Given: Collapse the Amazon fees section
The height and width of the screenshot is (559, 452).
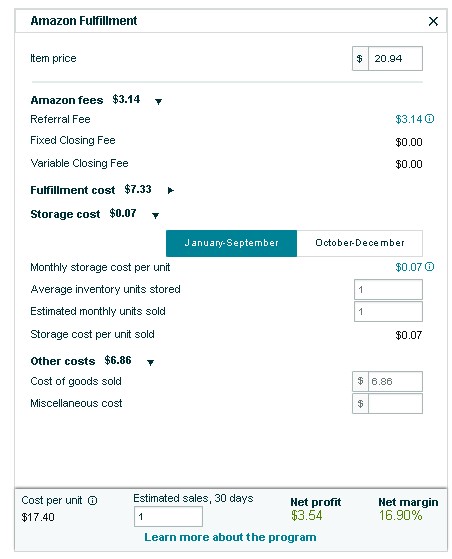Looking at the screenshot, I should [159, 102].
